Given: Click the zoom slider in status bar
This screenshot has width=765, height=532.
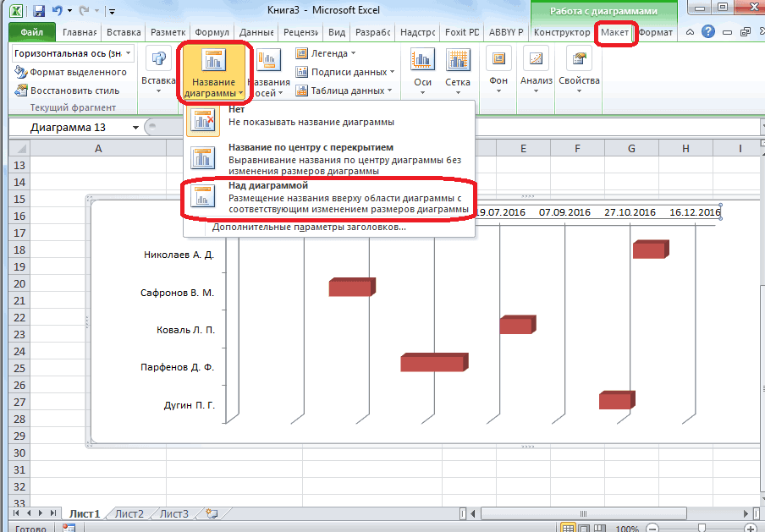Looking at the screenshot, I should point(702,528).
